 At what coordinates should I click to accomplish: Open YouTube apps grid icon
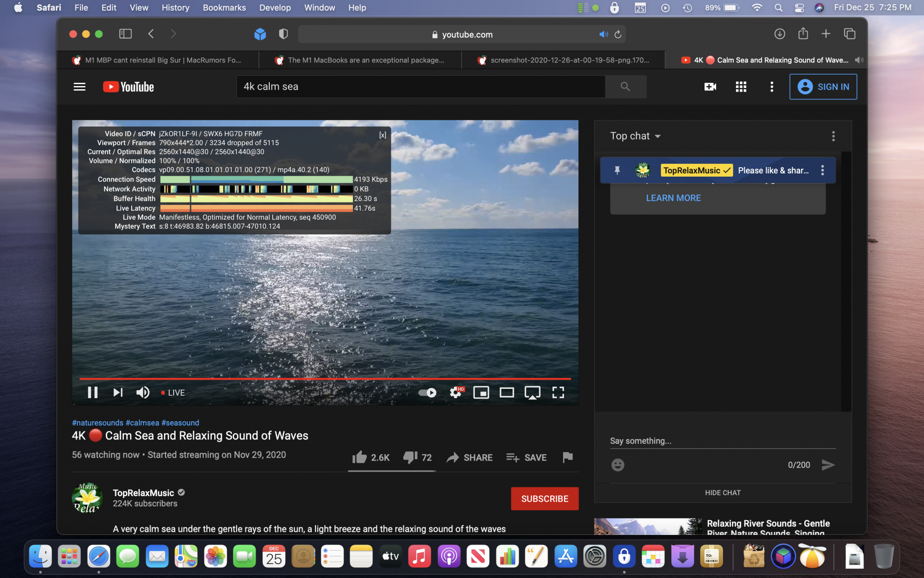pos(741,86)
